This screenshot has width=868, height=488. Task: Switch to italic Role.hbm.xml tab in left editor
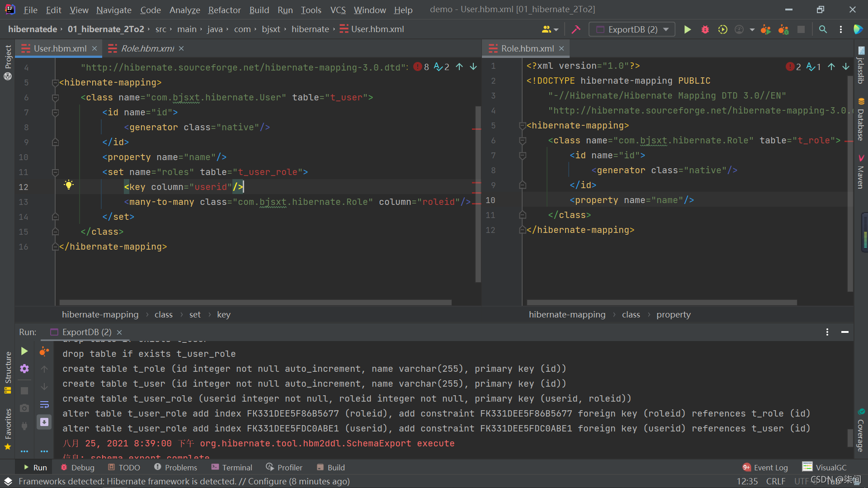(147, 48)
